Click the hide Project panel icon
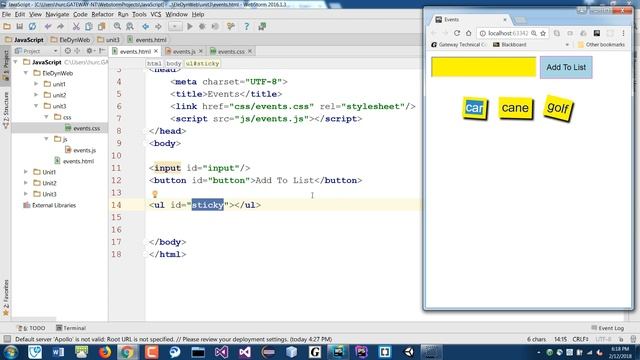 click(102, 51)
